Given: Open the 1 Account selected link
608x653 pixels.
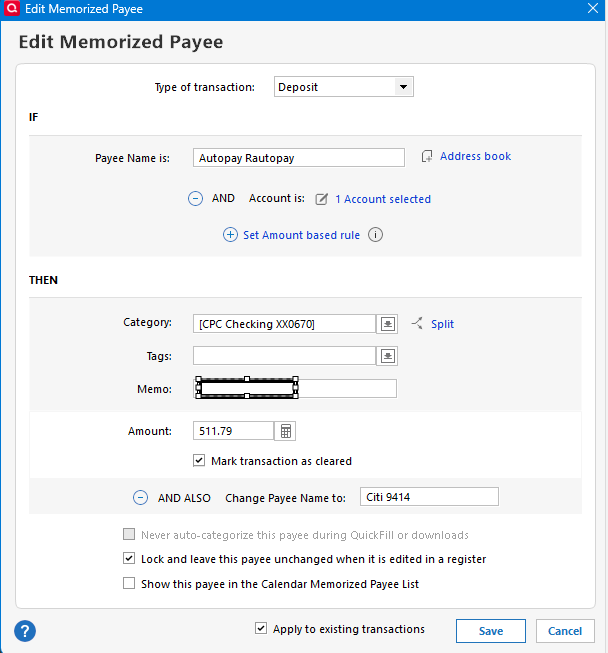Looking at the screenshot, I should tap(383, 199).
